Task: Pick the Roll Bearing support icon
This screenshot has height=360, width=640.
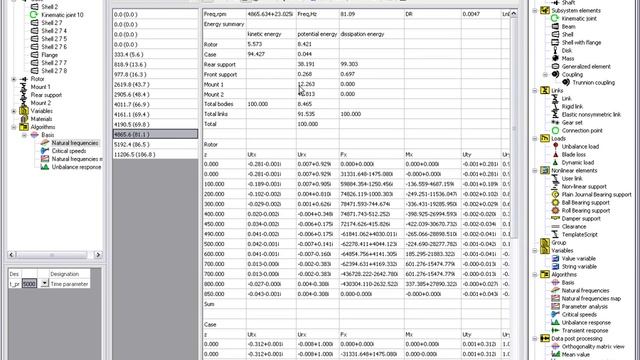Action: click(555, 211)
